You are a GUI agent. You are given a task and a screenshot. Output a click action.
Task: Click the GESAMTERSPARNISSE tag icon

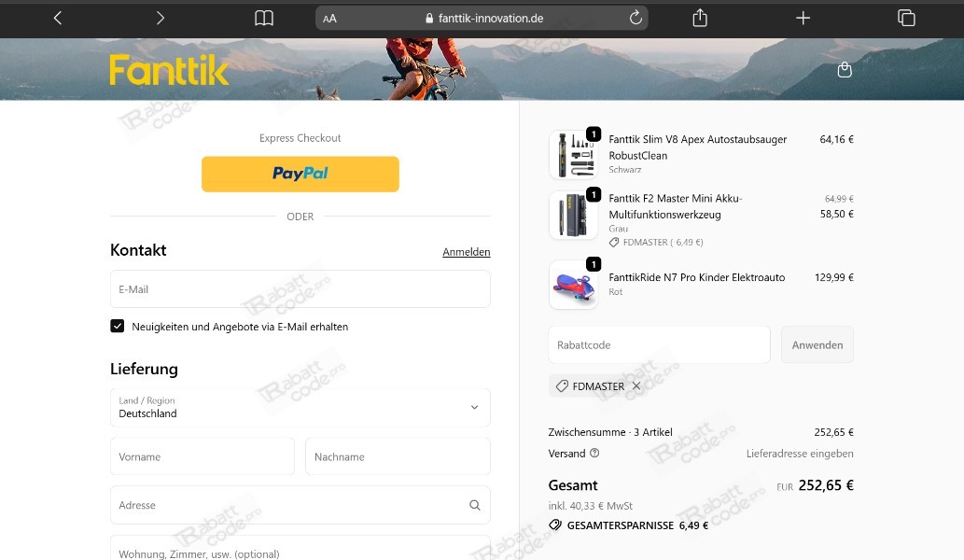point(555,525)
